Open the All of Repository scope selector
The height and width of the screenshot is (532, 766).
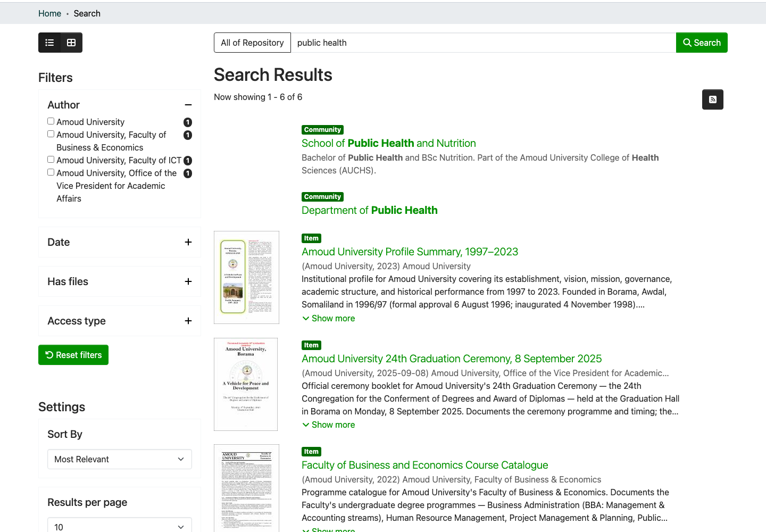(252, 43)
